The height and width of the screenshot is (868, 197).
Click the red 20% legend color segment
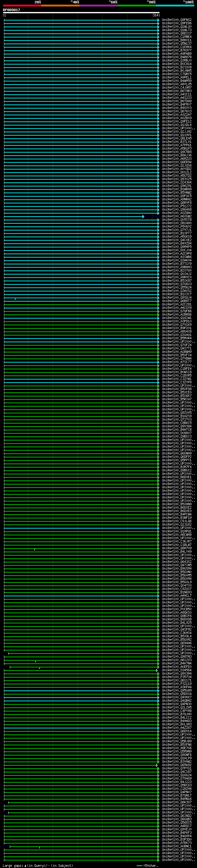(22, 6)
